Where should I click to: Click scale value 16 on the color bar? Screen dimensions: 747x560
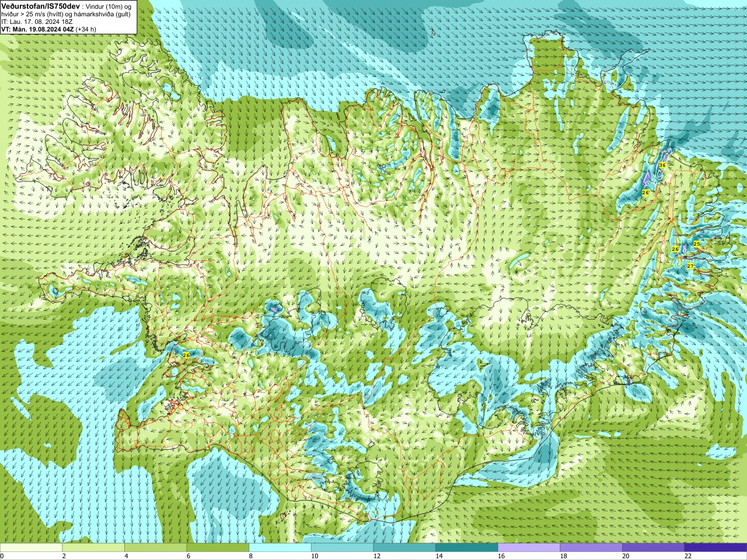pyautogui.click(x=501, y=556)
